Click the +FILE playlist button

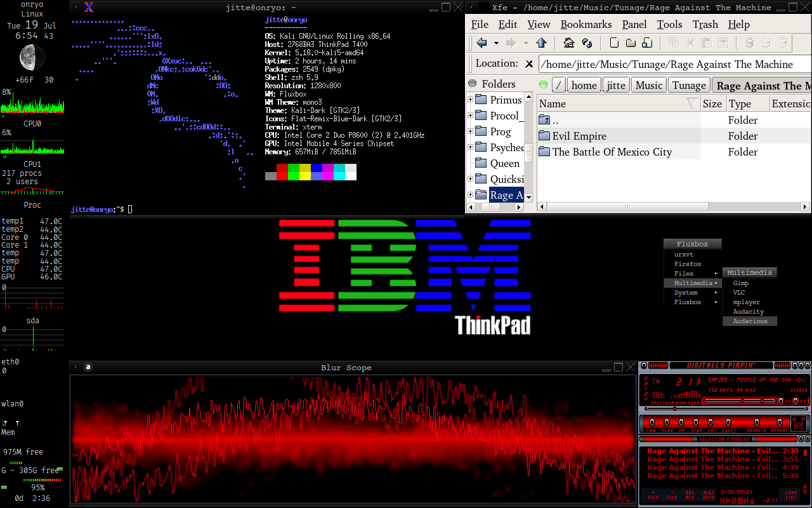pos(653,495)
